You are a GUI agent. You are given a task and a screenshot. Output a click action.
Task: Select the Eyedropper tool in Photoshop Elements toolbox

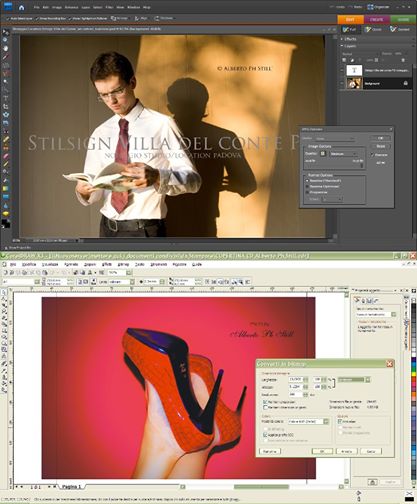[6, 57]
